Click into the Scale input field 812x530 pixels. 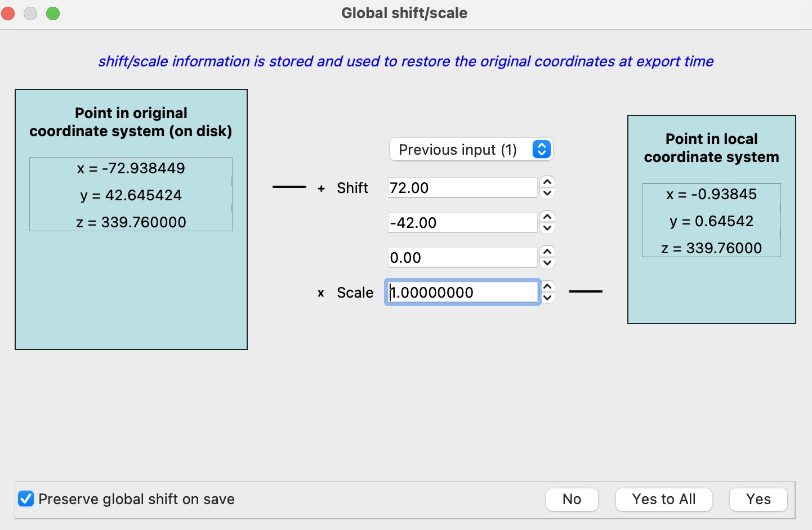point(462,293)
